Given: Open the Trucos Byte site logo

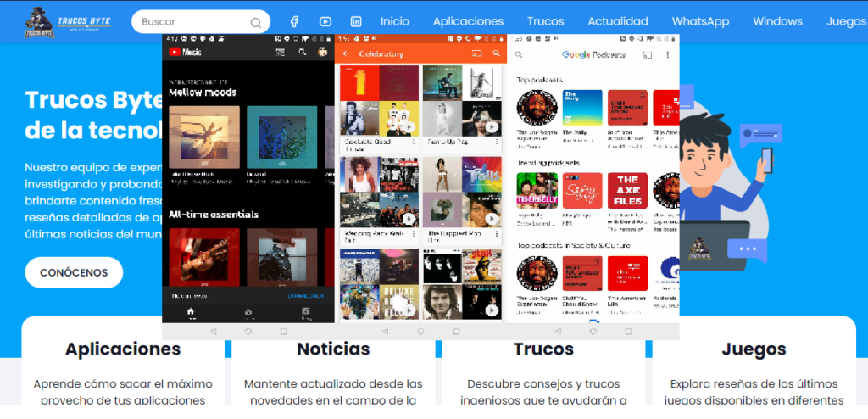Looking at the screenshot, I should pyautogui.click(x=68, y=22).
